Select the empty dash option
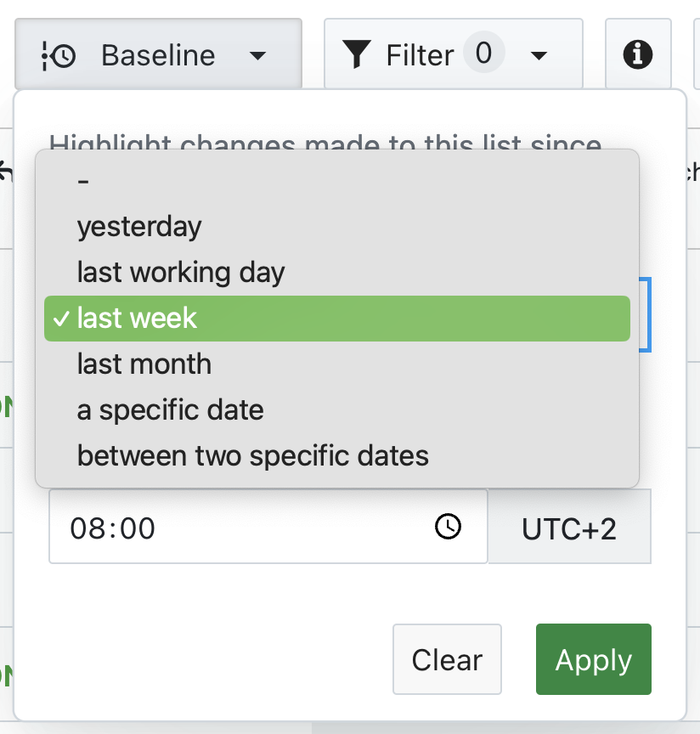 (x=82, y=181)
